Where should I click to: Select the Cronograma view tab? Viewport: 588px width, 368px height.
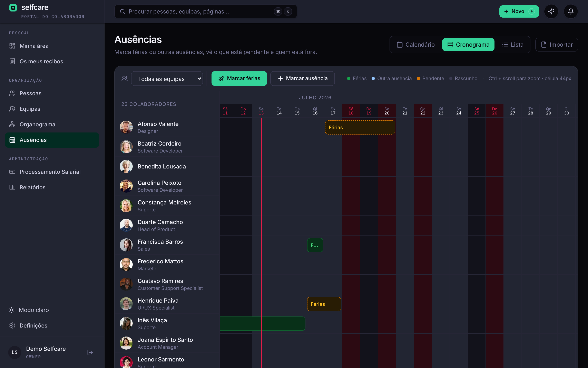[x=468, y=45]
